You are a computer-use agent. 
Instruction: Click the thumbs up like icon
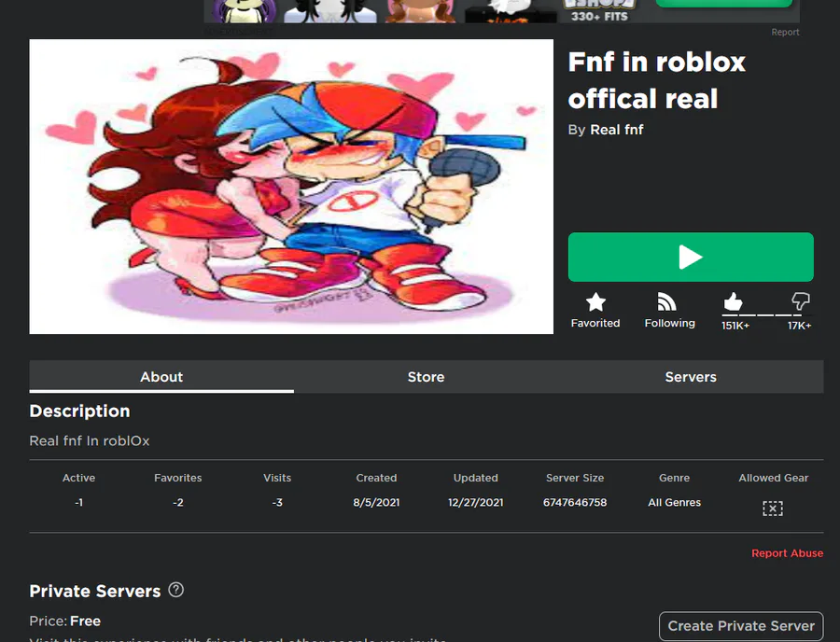[x=733, y=301]
